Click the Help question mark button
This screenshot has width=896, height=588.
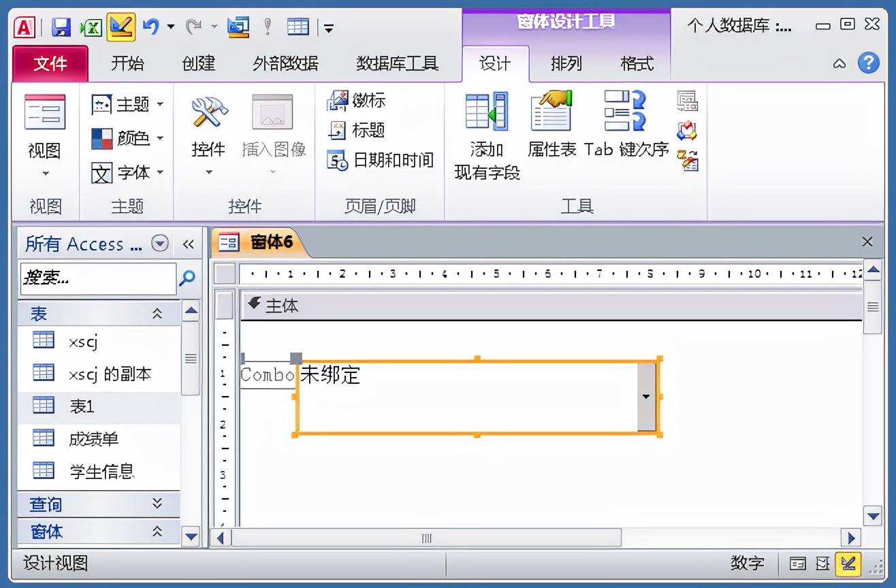[x=869, y=63]
